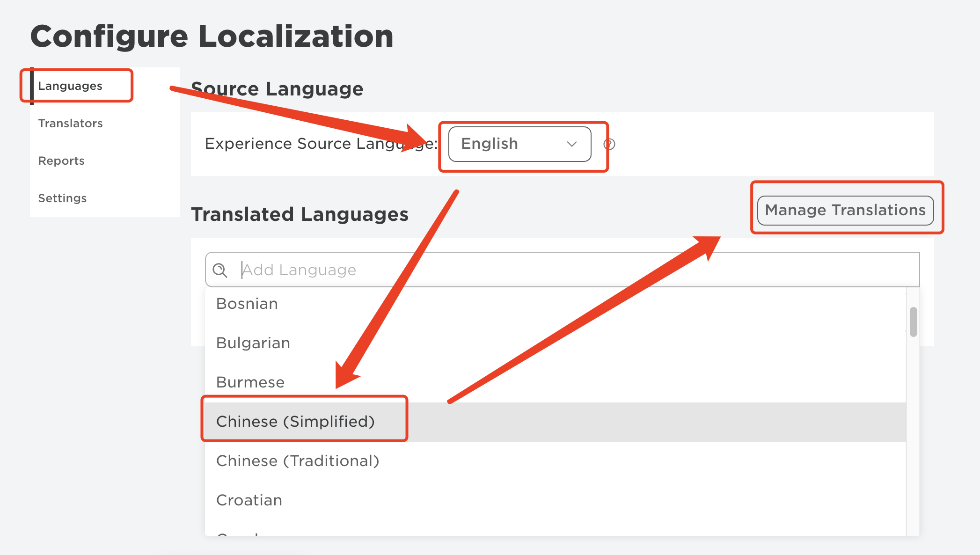Click the Translated Languages heading
The height and width of the screenshot is (555, 980).
tap(300, 214)
